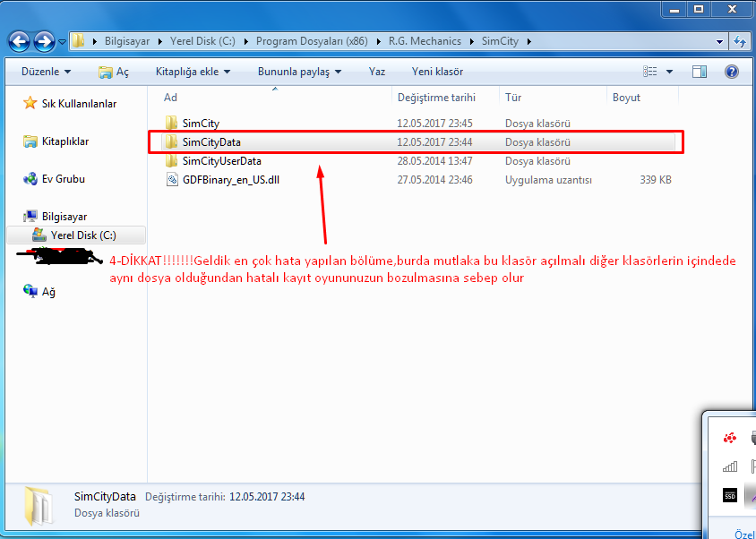Change view with the view icon

click(x=650, y=72)
